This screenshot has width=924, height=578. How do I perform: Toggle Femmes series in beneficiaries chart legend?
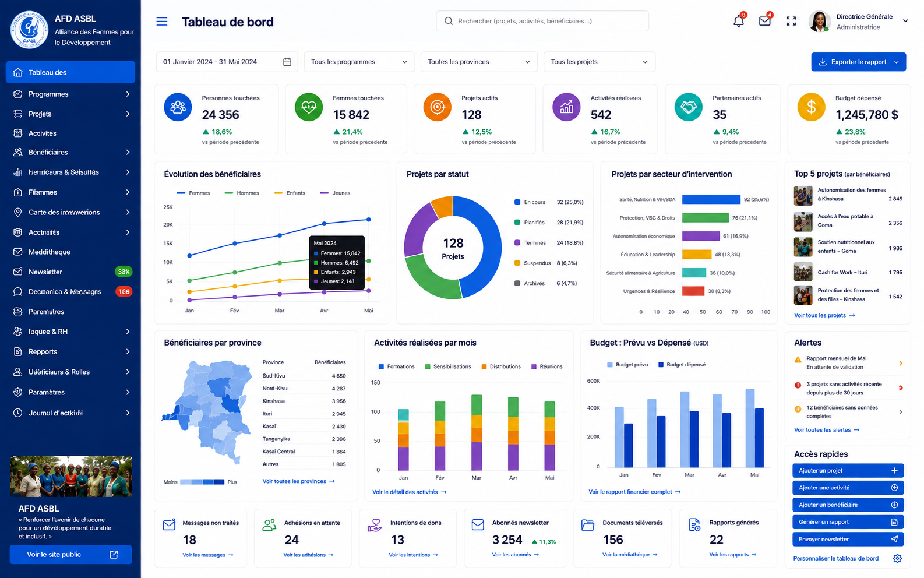pyautogui.click(x=193, y=193)
